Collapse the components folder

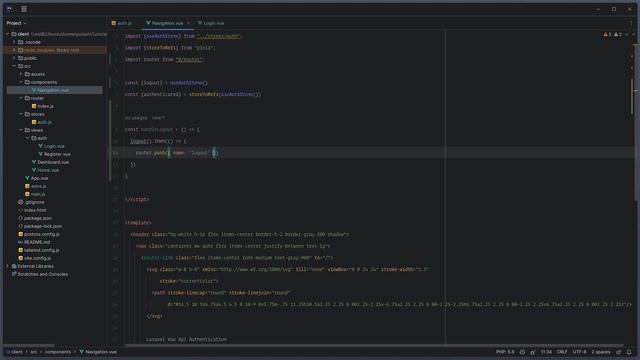click(x=21, y=82)
